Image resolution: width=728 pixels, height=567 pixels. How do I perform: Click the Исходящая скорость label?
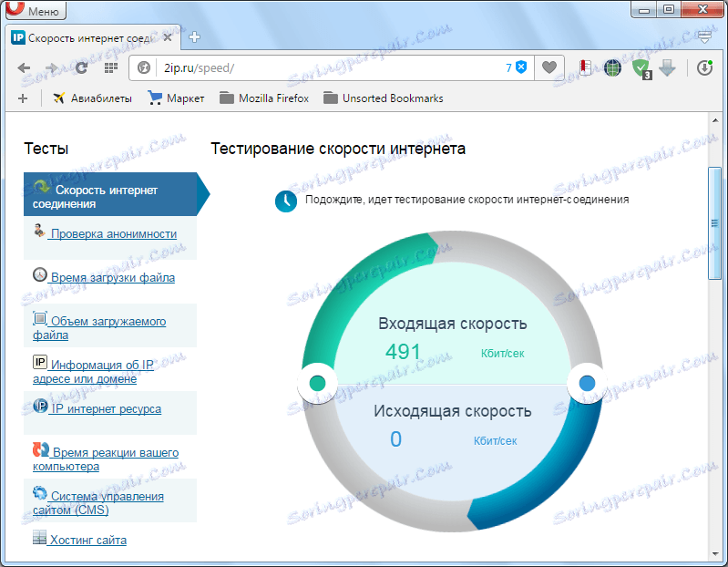click(x=453, y=411)
